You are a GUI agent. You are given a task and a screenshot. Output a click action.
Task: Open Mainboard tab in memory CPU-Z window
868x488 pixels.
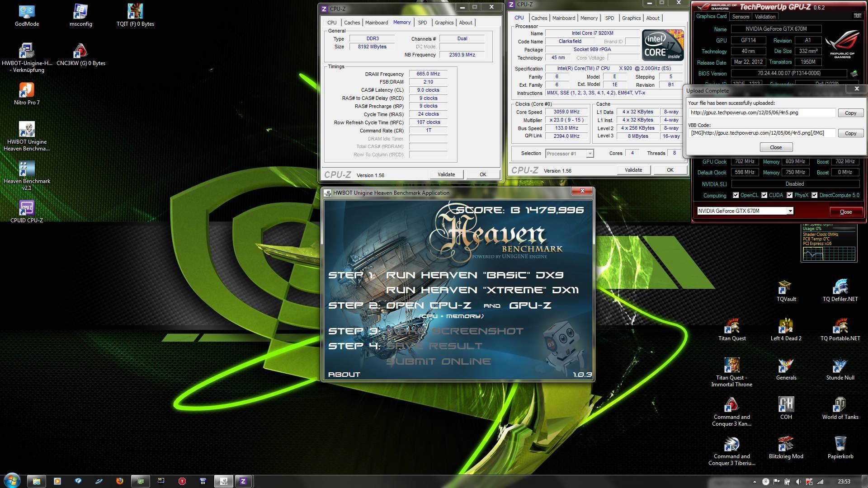(376, 23)
